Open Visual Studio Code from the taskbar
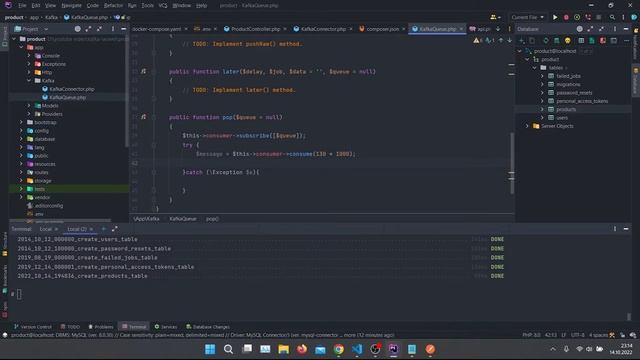Viewport: 640px width, 360px height. (357, 349)
